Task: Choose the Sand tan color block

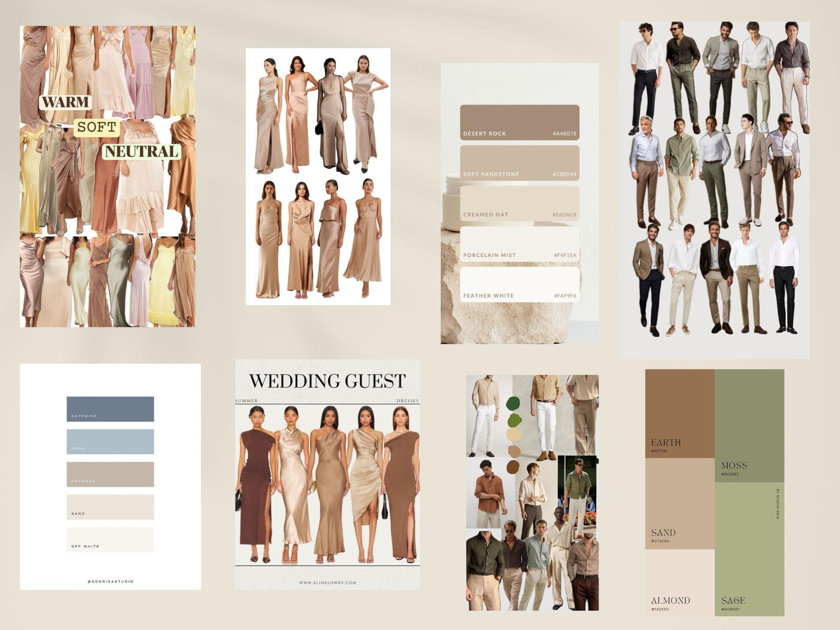Action: tap(680, 503)
